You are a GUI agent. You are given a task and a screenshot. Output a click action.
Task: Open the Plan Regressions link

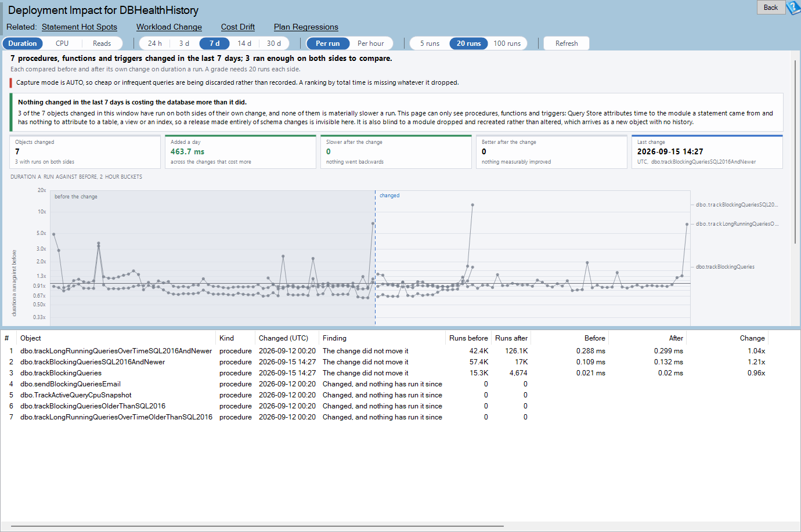(x=306, y=27)
